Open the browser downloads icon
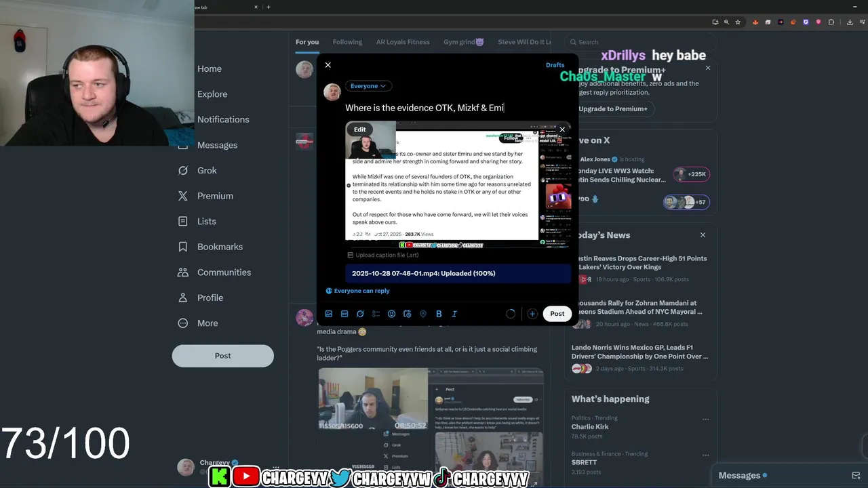 (850, 22)
